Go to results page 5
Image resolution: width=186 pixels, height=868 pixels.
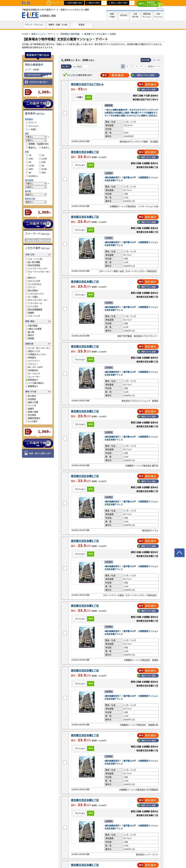pyautogui.click(x=141, y=66)
